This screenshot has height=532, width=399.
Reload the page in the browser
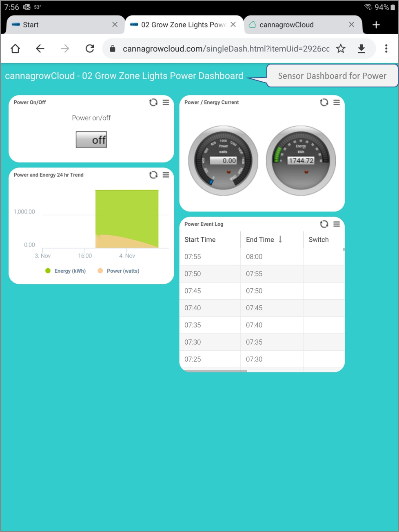click(90, 49)
